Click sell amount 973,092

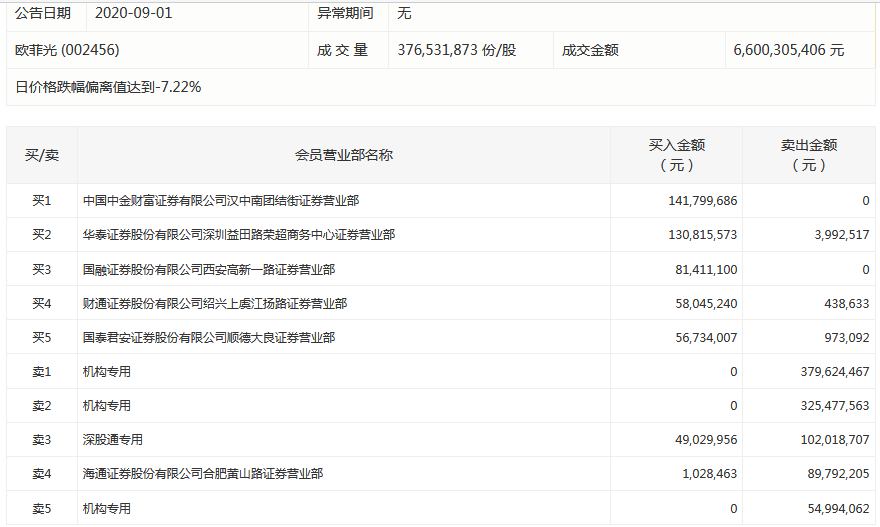[x=847, y=338]
